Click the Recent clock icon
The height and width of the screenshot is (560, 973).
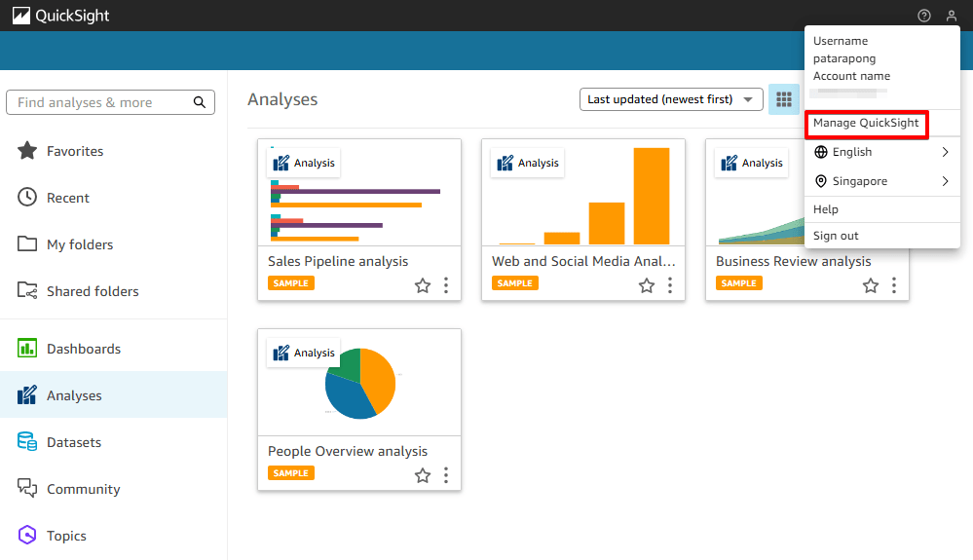27,197
